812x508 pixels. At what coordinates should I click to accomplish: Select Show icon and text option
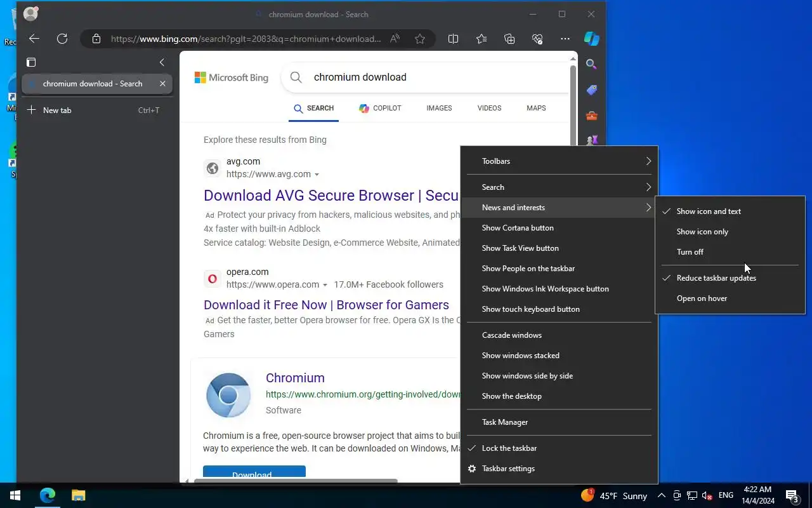(730, 211)
